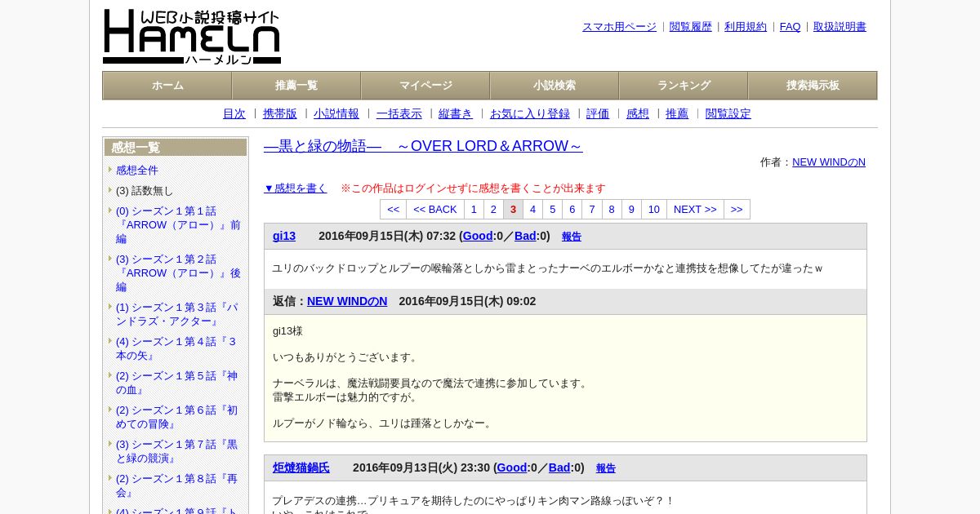Open 第８話『再会』comments
The height and width of the screenshot is (514, 980).
tap(177, 485)
